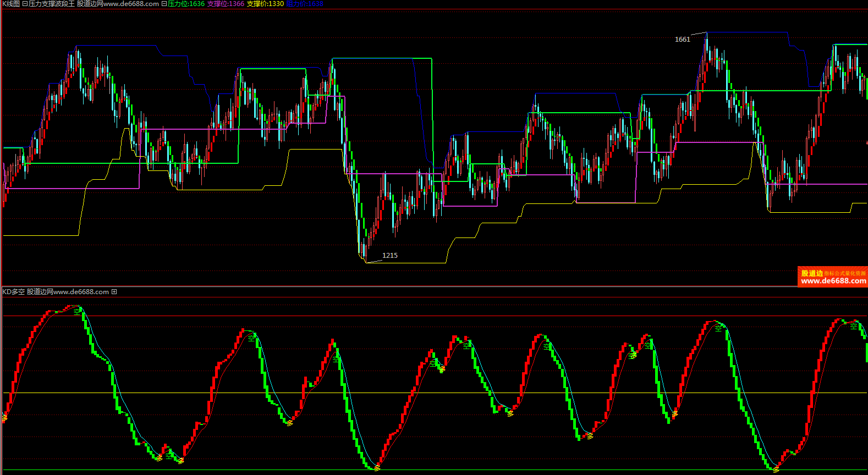Click the candlestick peak beside the 1661 label
Screen dimensions: 868x475
pos(706,38)
